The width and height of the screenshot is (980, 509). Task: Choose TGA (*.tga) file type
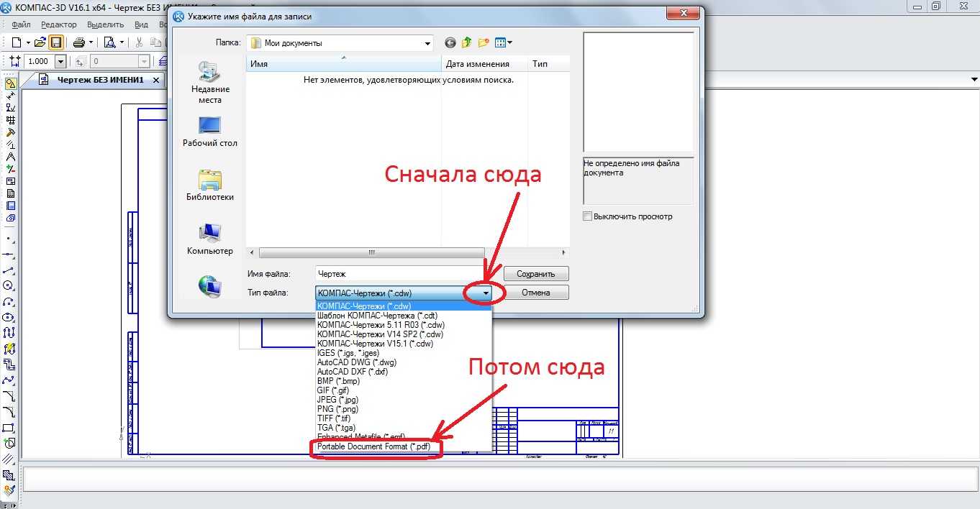336,428
